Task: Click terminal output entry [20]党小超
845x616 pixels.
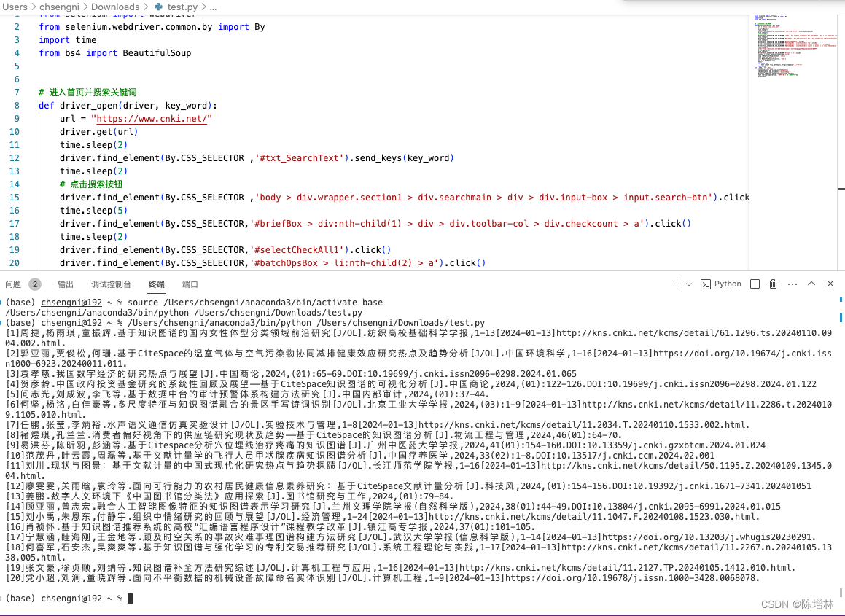Action: (383, 578)
